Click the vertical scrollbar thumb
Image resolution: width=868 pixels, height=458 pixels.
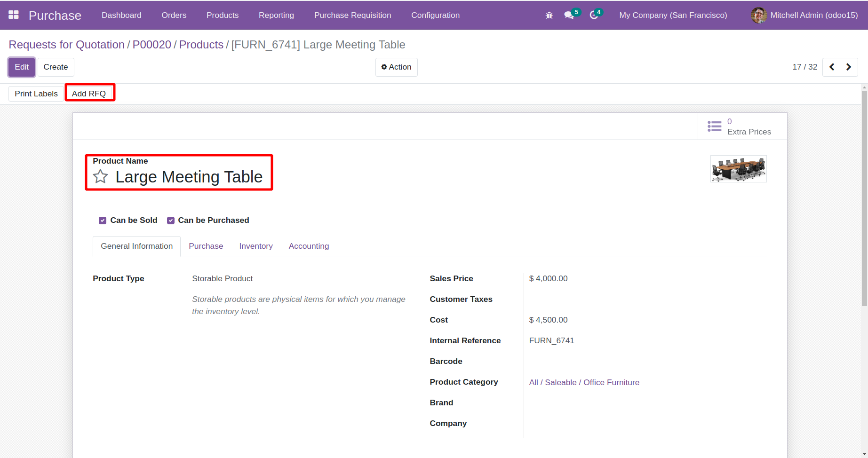click(864, 198)
